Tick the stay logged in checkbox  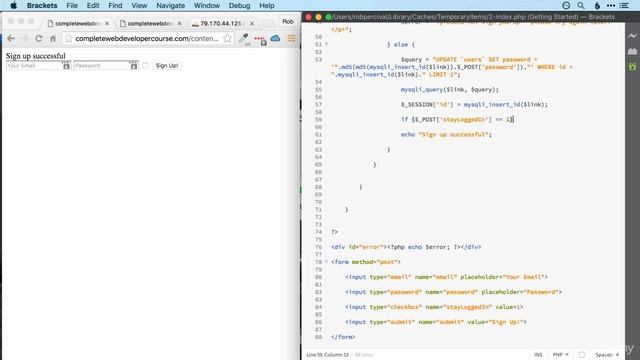click(145, 65)
